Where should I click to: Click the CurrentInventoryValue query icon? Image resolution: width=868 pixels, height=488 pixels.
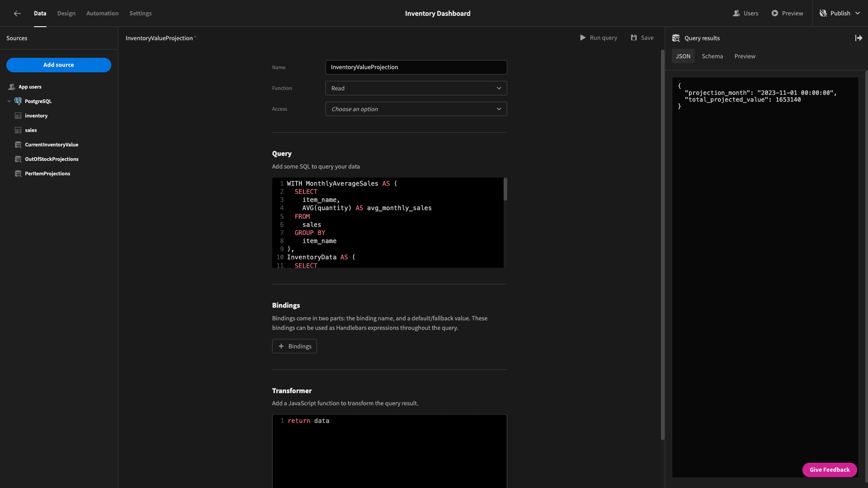[18, 145]
